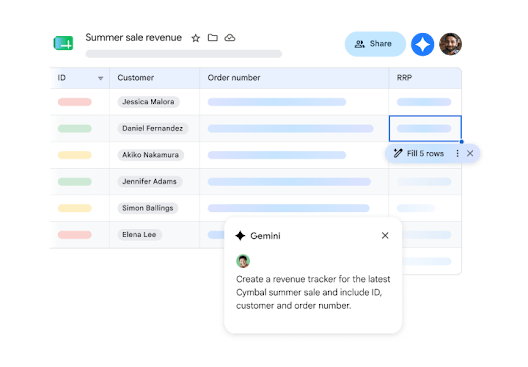Open the three-dot menu on fill suggestion

pos(457,154)
